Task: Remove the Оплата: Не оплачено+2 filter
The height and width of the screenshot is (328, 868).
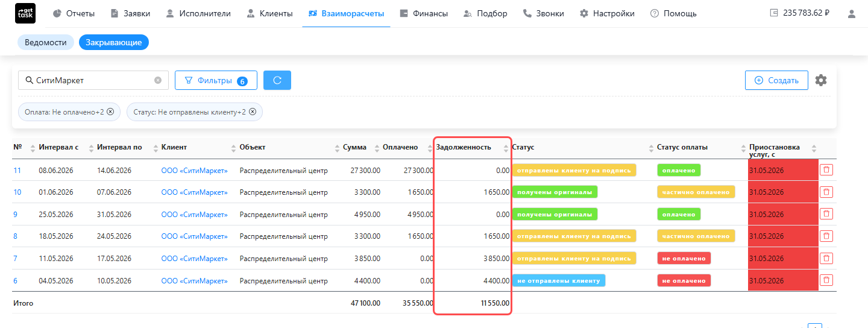Action: click(x=110, y=112)
